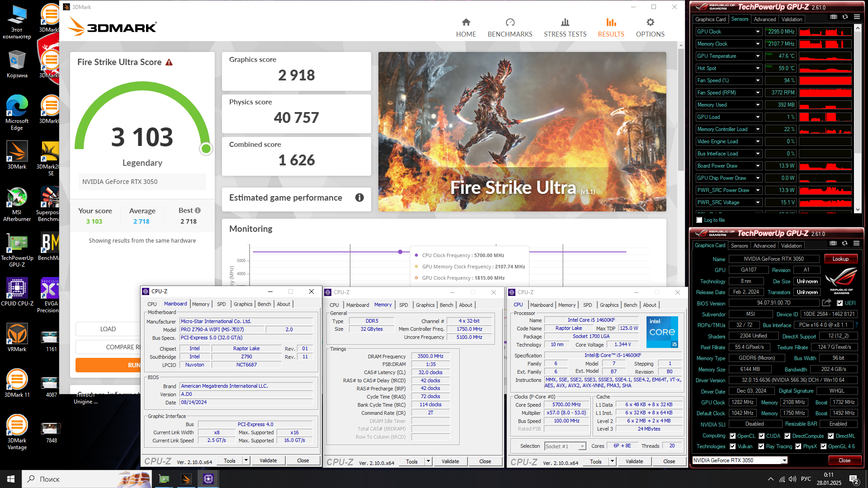Open the HOME section in 3DMark
868x488 pixels.
coord(466,28)
